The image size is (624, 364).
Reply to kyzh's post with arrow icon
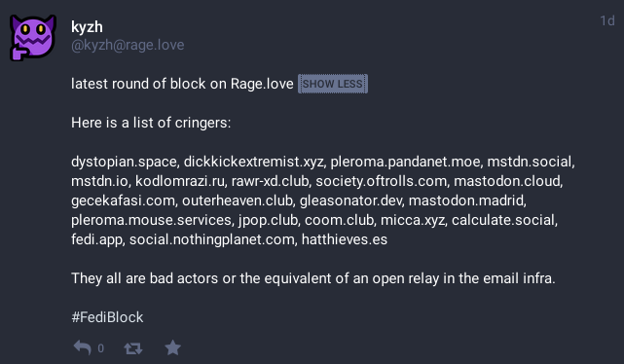83,348
